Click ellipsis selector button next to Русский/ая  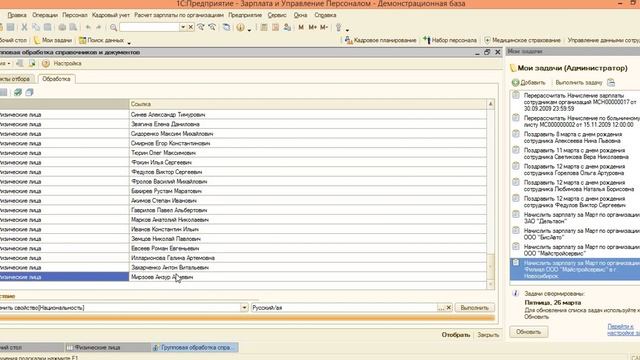click(441, 308)
